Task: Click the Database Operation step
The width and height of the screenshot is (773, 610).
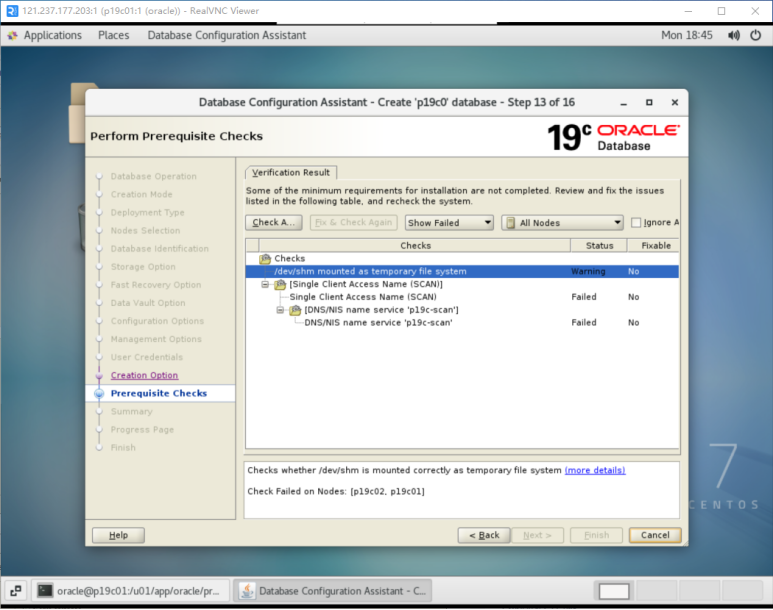Action: [x=153, y=177]
